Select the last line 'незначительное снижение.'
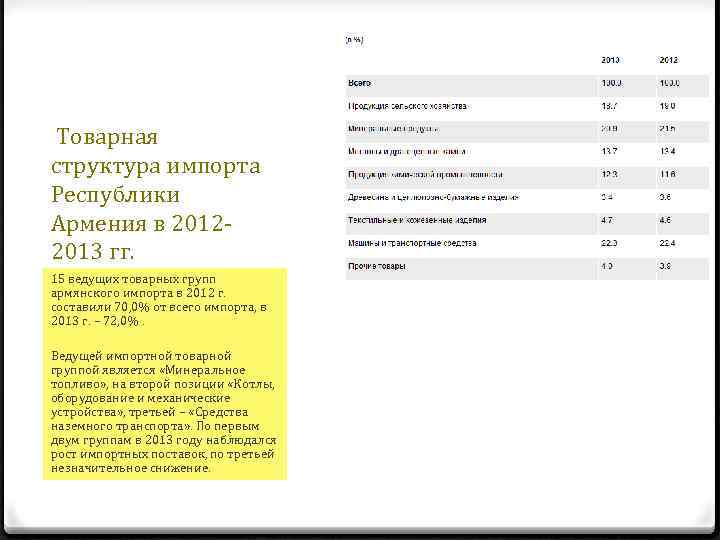720x540 pixels. pos(130,468)
